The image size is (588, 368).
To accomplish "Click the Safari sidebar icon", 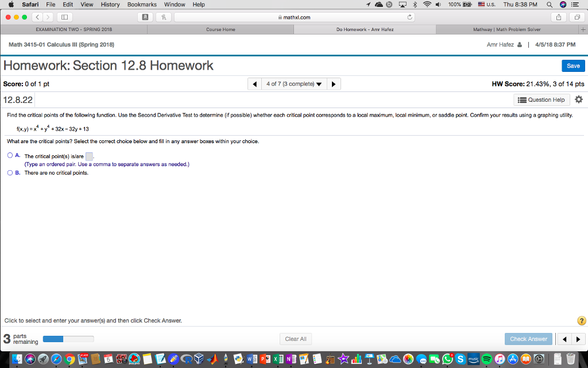I will (64, 17).
